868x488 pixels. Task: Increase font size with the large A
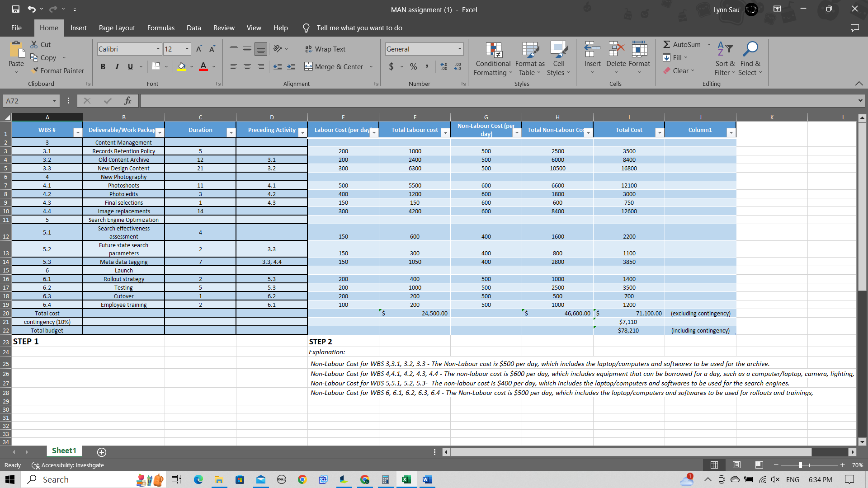tap(199, 49)
